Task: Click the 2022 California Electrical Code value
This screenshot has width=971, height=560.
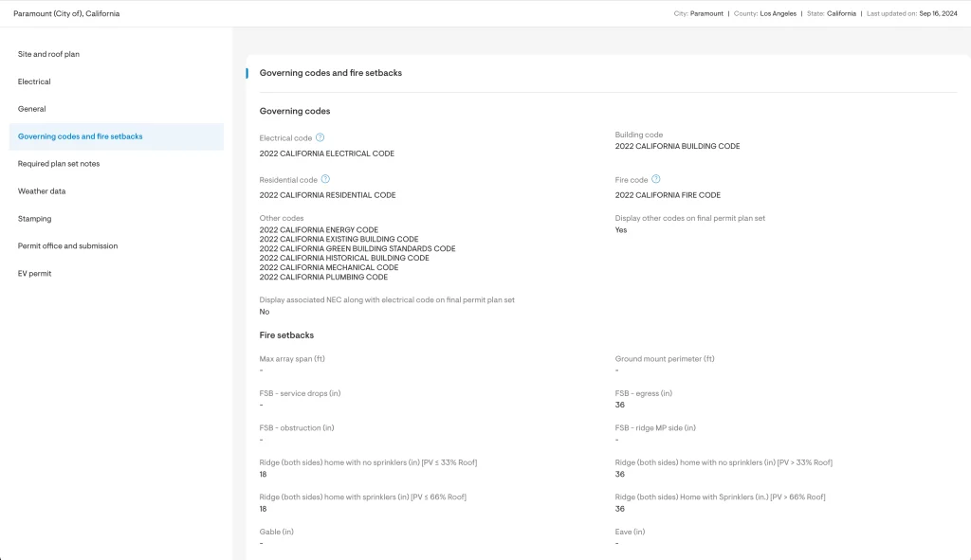Action: pos(327,154)
